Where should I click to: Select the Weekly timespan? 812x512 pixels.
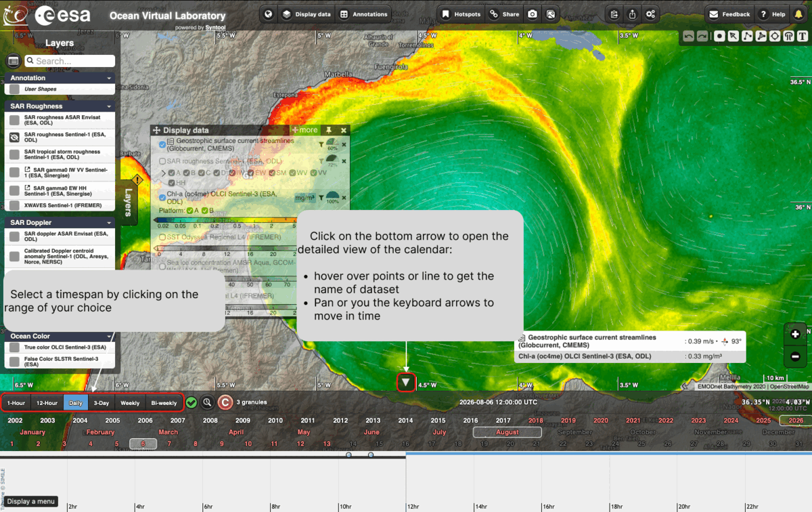(x=130, y=403)
